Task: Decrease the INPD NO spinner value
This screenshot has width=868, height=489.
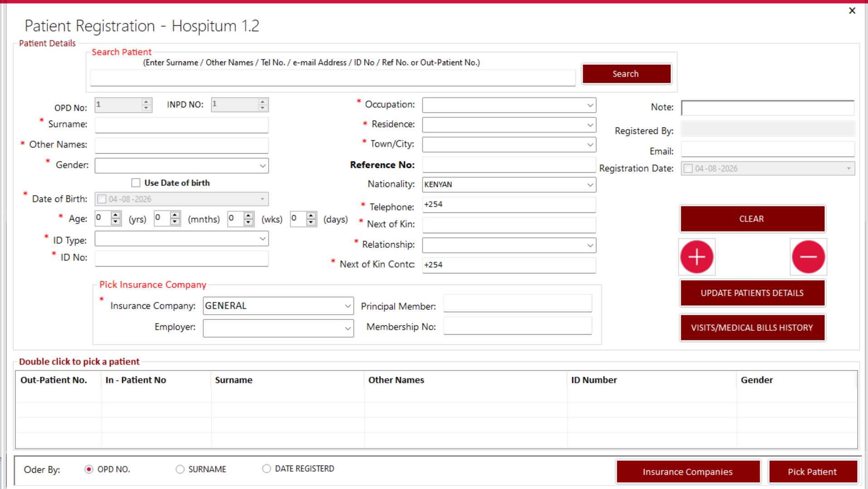Action: coord(262,108)
